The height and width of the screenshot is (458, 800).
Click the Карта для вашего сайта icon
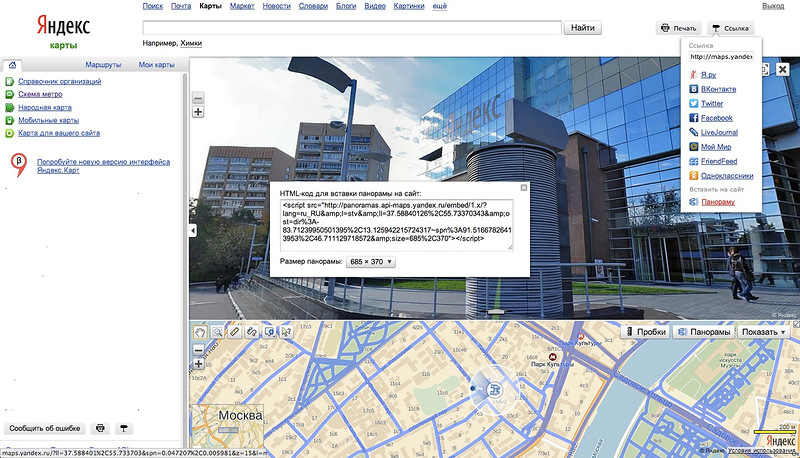coord(9,133)
